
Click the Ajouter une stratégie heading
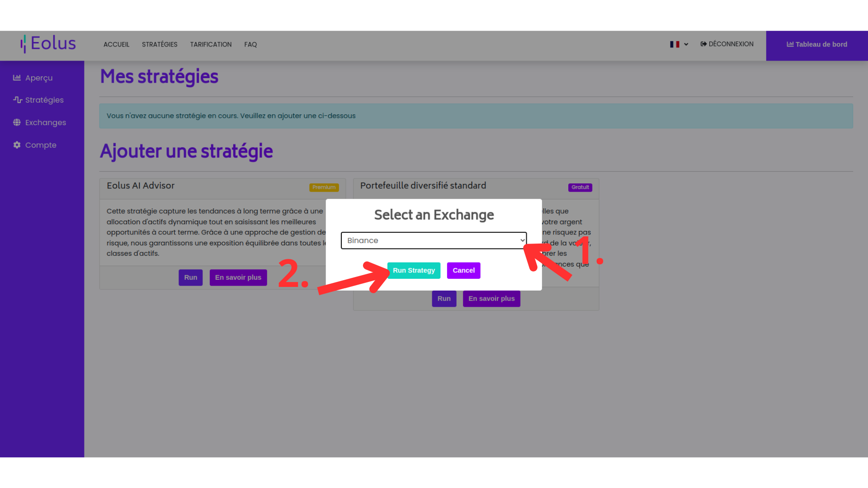point(186,151)
